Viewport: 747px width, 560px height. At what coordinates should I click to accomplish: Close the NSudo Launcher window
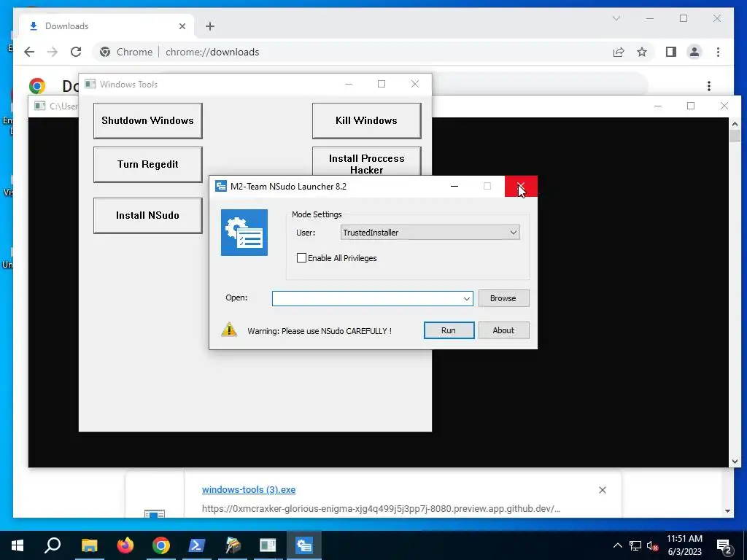click(x=521, y=186)
